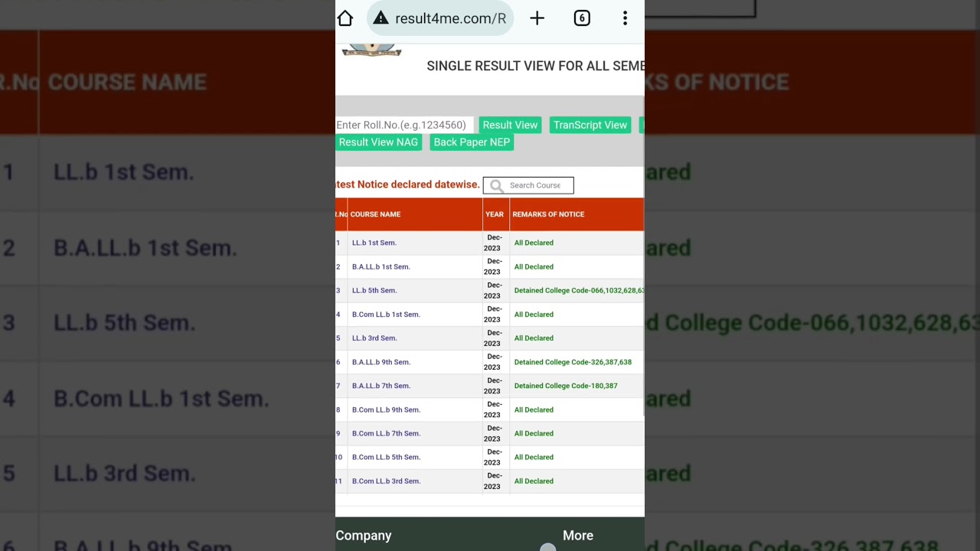
Task: Tap the result4me.com address bar
Action: [440, 18]
